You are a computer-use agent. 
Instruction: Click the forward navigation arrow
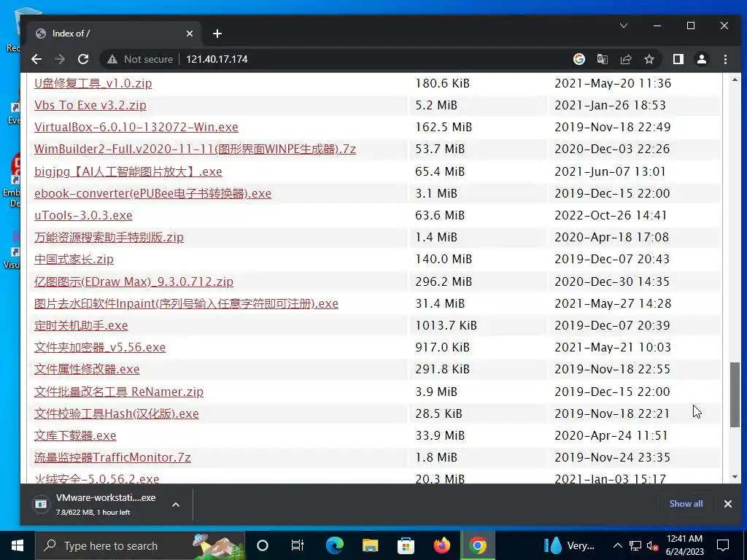coord(60,59)
